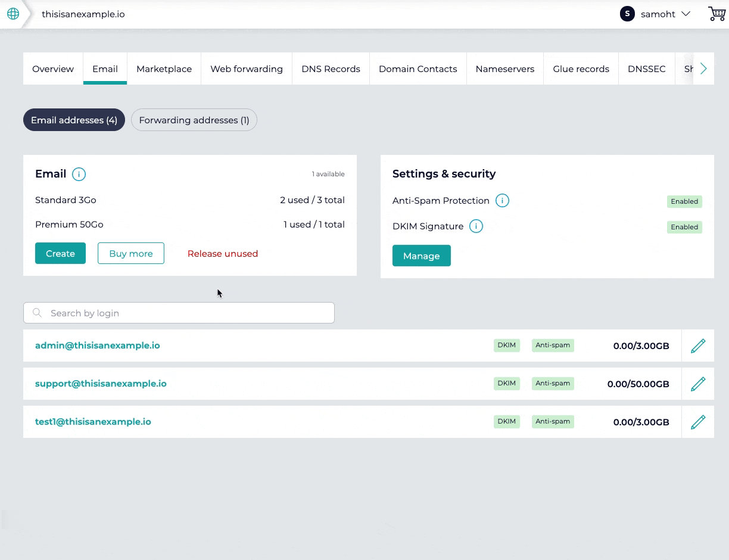Click the DKIM Signature info icon
The width and height of the screenshot is (729, 560).
click(x=476, y=226)
